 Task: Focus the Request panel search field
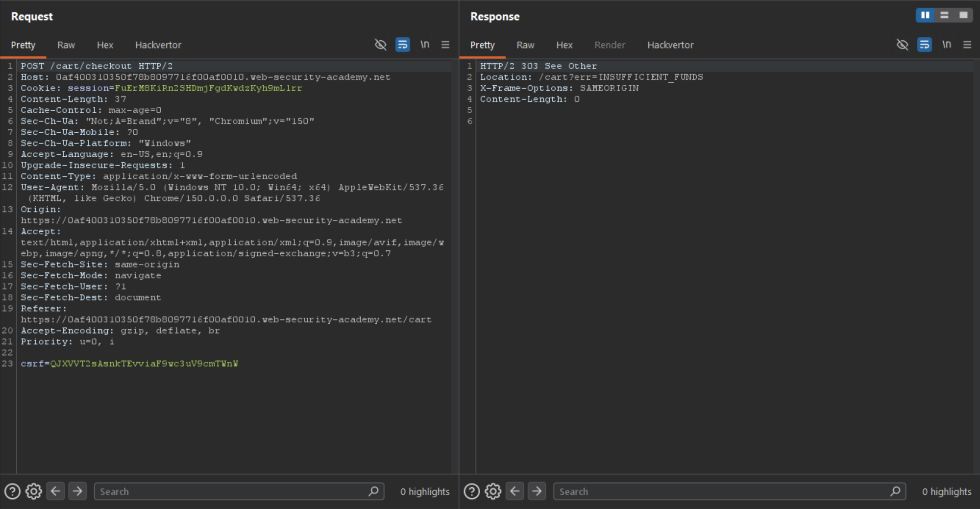[x=239, y=491]
